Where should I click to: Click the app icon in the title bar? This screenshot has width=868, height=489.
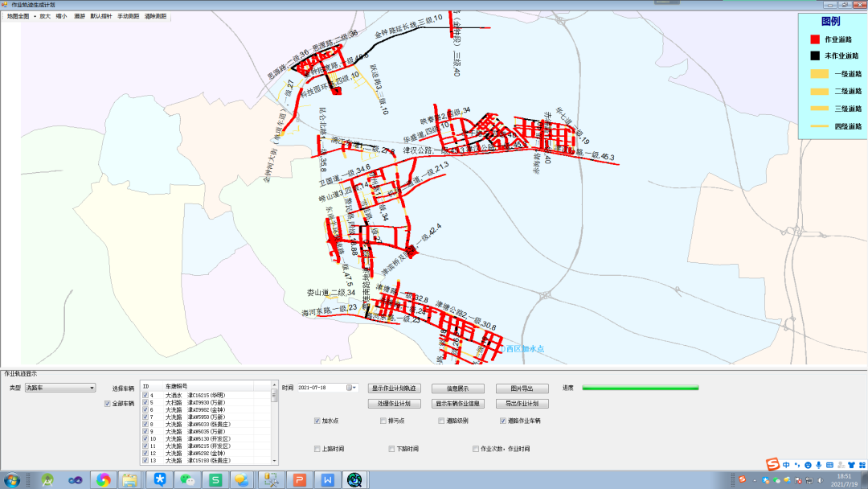[5, 5]
